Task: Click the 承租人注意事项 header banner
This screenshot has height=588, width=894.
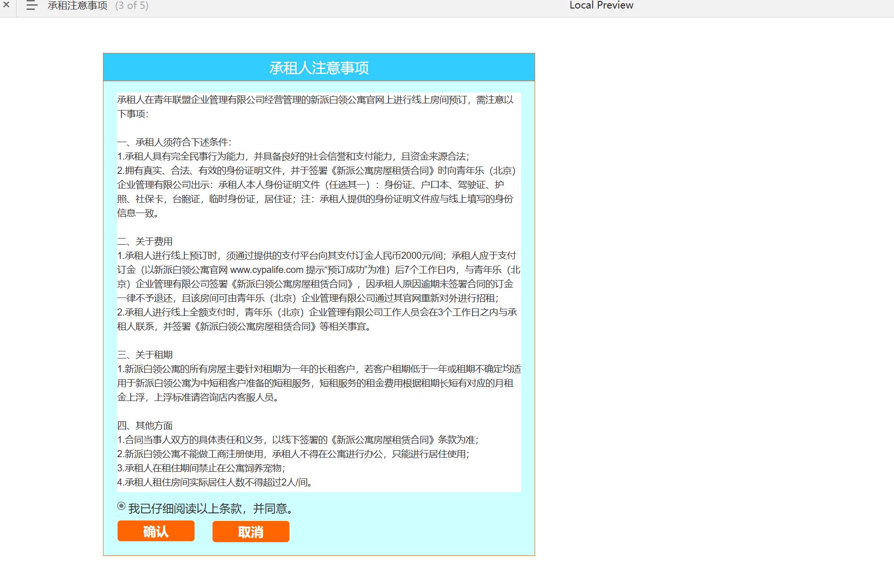Action: click(319, 68)
